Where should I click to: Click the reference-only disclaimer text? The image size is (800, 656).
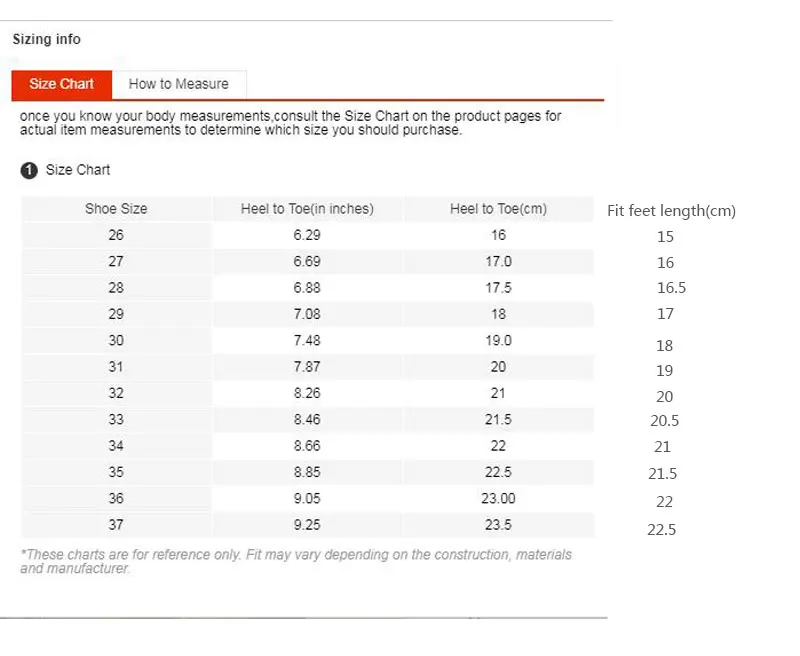coord(296,561)
